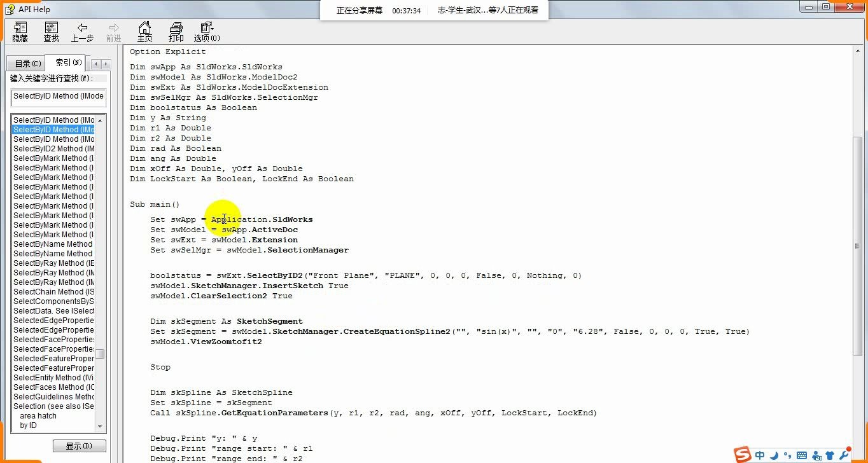Click the index list scroll-down arrow
868x463 pixels.
[100, 426]
